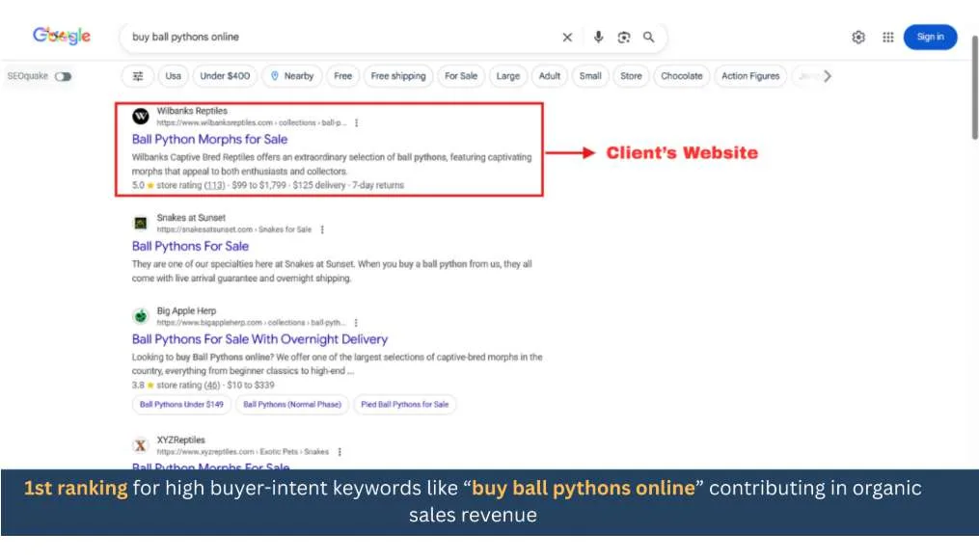Click the Snakes at Sunset site name
Viewport: 979px width, 560px height.
click(191, 217)
